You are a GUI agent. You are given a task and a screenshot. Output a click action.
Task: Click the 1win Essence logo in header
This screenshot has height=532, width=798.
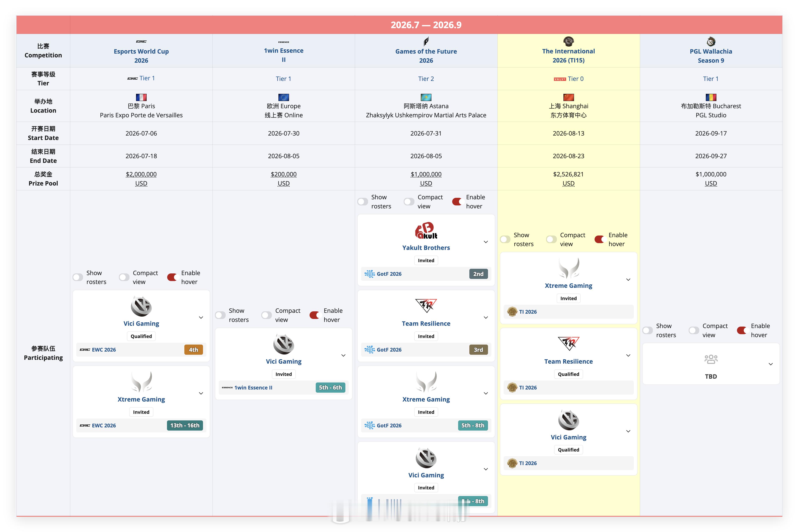(x=284, y=42)
